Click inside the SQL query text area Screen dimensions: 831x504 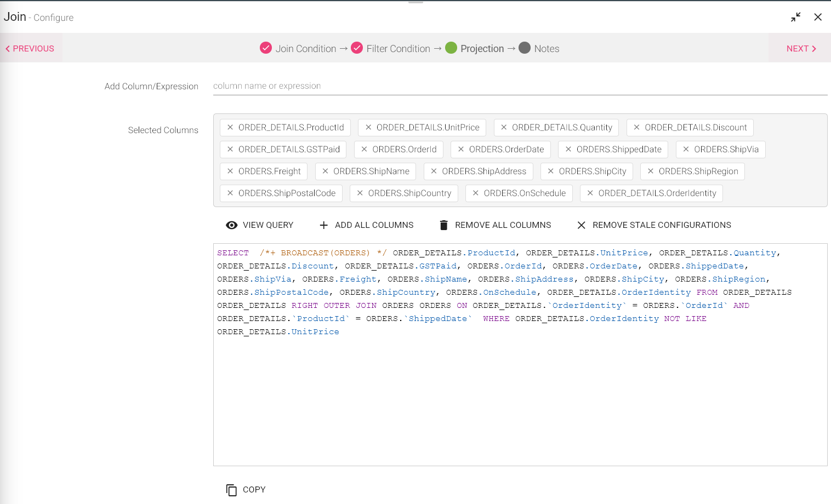click(520, 400)
